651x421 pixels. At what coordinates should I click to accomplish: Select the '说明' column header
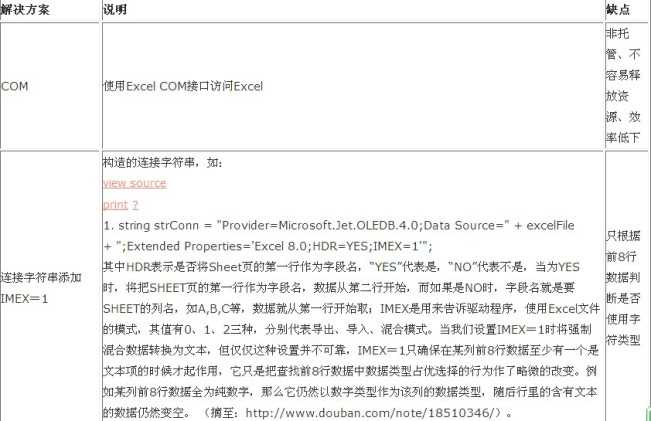pyautogui.click(x=115, y=10)
